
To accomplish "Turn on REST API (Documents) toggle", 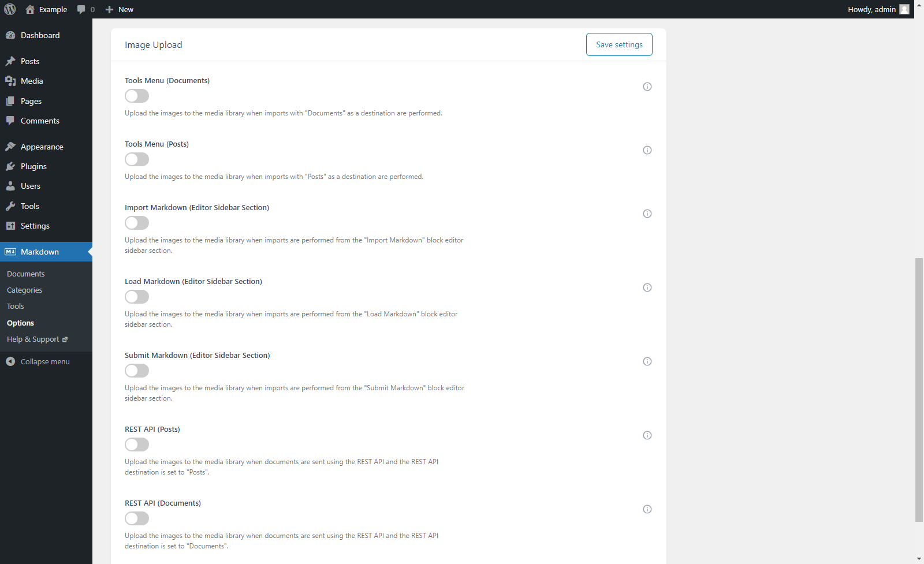I will pos(137,518).
